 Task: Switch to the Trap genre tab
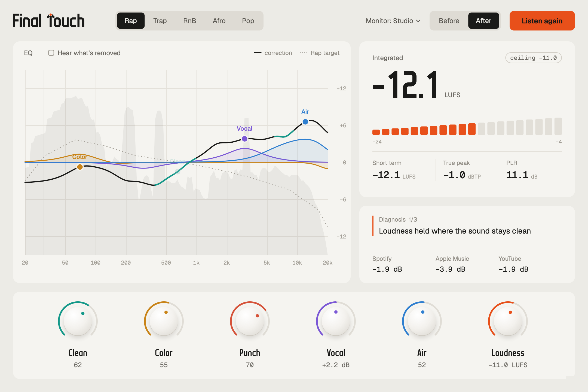tap(160, 21)
